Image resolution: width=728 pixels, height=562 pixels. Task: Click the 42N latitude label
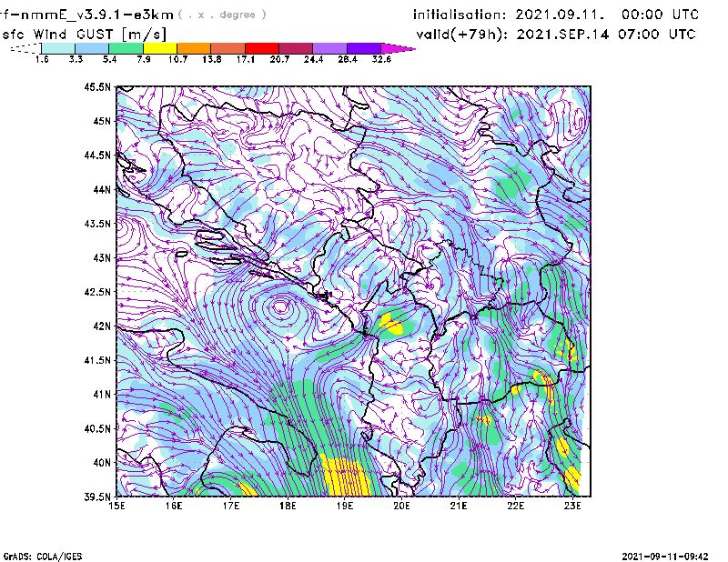pyautogui.click(x=102, y=326)
